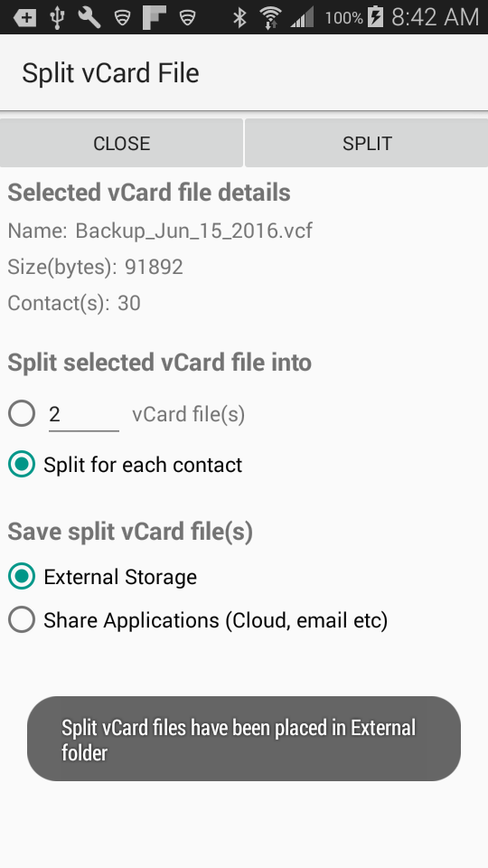Choose Share Applications save option

(x=198, y=620)
